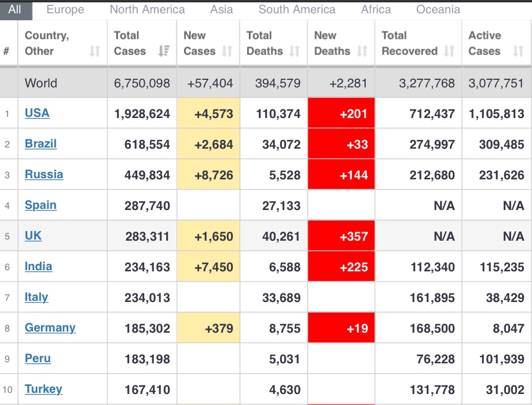Open the Peru country link
This screenshot has width=532, height=405.
38,358
